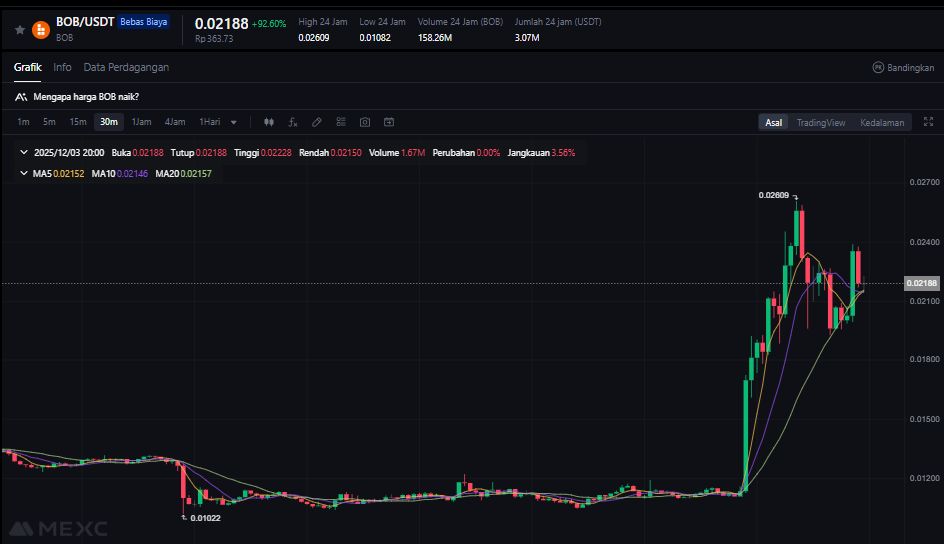Take a chart snapshot with camera icon
This screenshot has height=544, width=944.
(365, 122)
